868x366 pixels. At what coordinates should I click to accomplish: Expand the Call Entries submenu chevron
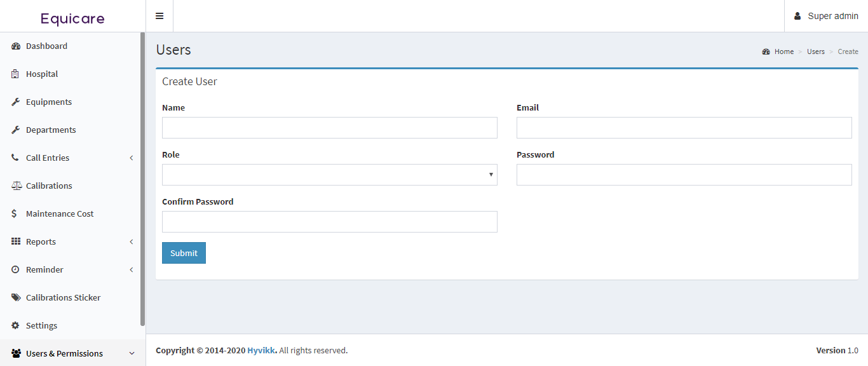click(132, 158)
